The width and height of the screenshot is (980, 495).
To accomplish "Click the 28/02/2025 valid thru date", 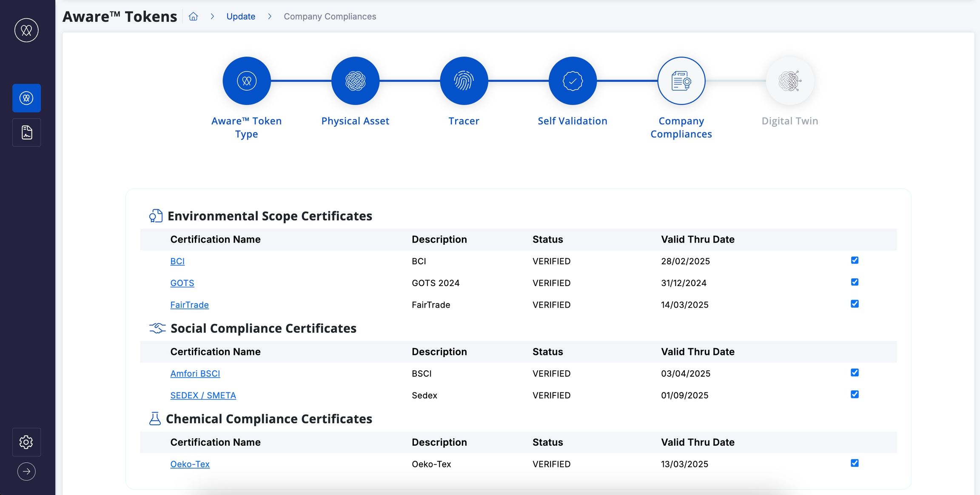I will pos(685,261).
